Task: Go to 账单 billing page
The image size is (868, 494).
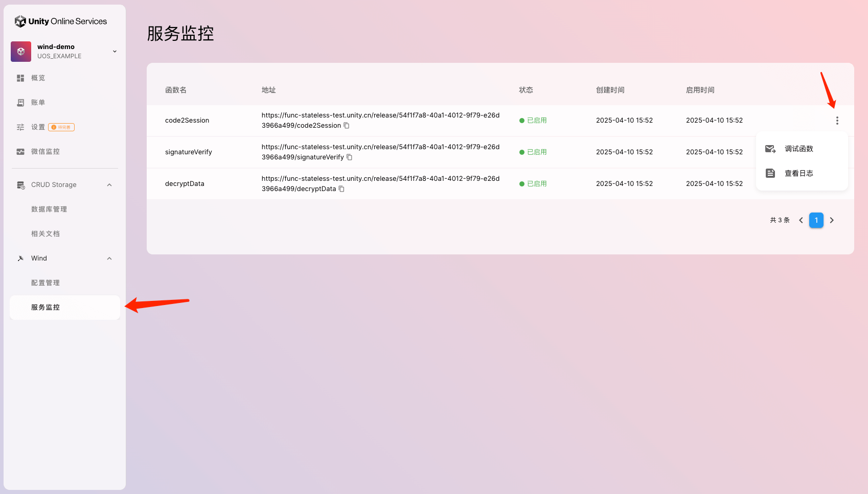Action: [x=38, y=103]
